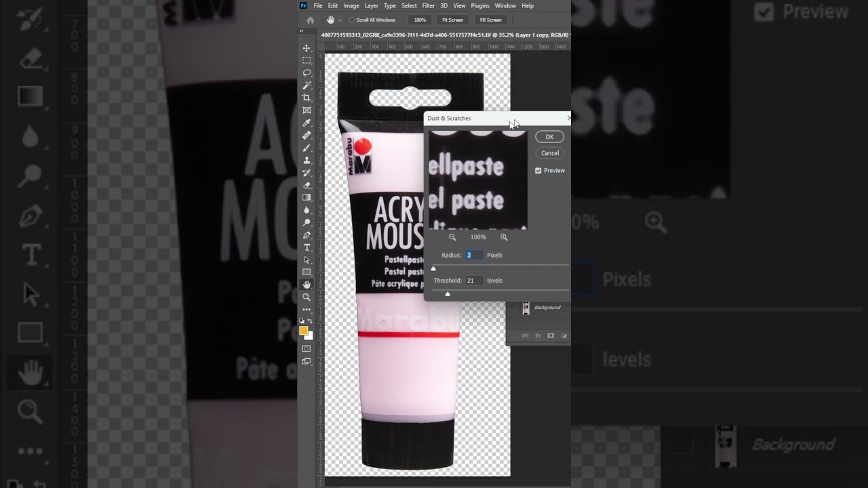Open the Select menu
Viewport: 868px width, 488px height.
point(409,5)
